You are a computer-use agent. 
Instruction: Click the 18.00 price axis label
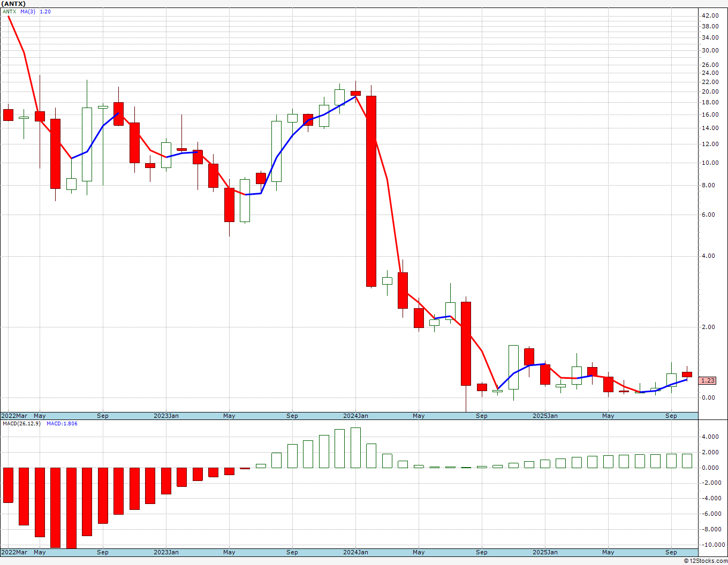pyautogui.click(x=710, y=102)
